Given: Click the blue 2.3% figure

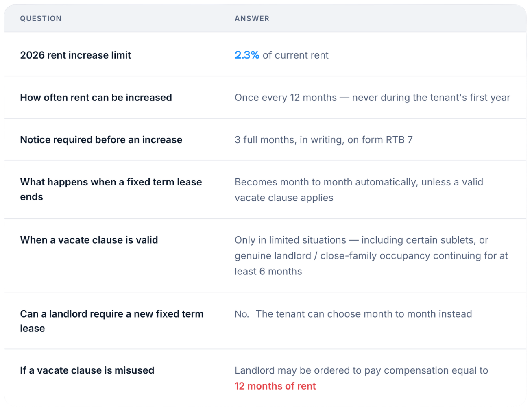Looking at the screenshot, I should coord(247,55).
